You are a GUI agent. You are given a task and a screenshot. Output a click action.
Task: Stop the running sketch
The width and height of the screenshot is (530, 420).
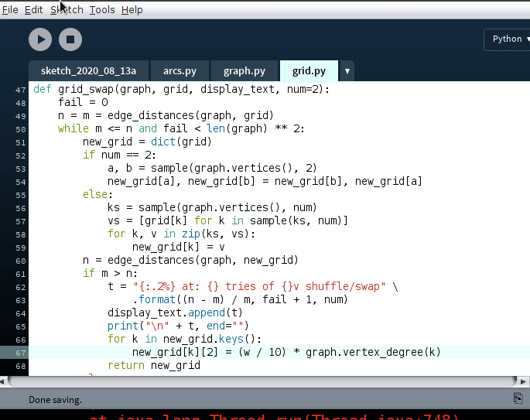pyautogui.click(x=70, y=39)
